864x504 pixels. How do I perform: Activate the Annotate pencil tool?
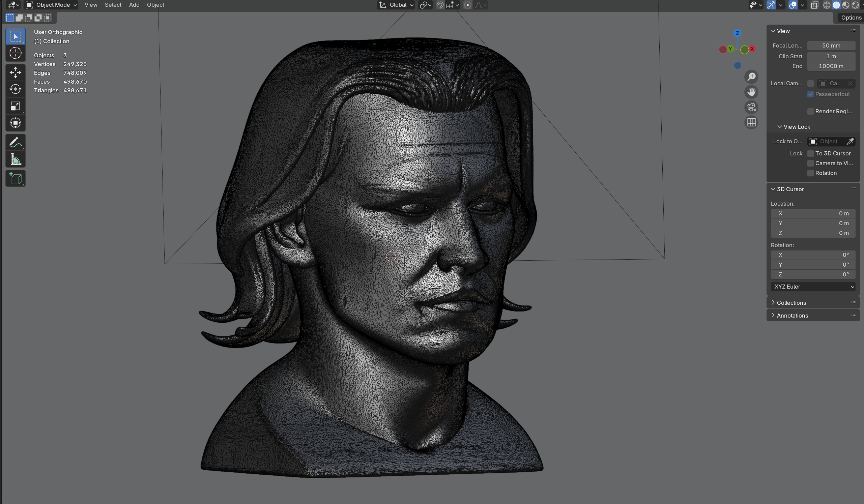tap(16, 142)
